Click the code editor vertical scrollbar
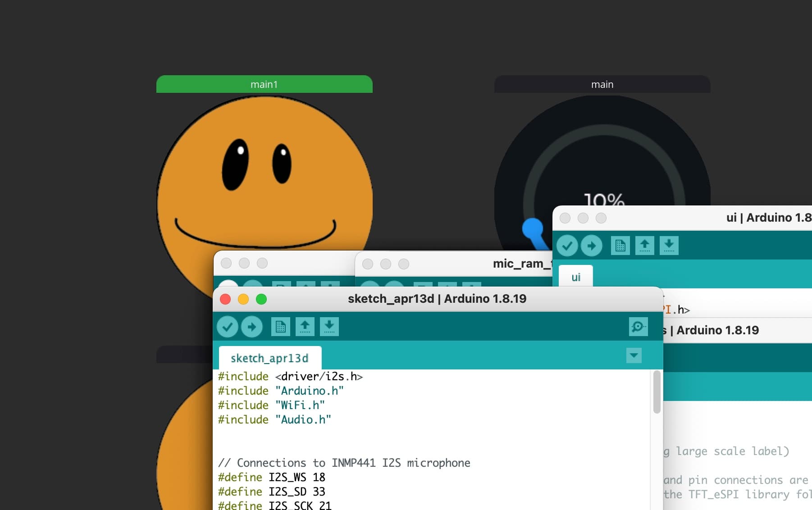 pos(657,392)
